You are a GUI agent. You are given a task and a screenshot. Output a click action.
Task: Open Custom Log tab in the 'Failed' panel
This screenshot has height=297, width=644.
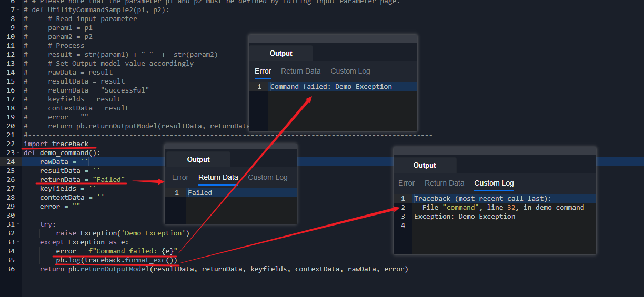[x=267, y=177]
